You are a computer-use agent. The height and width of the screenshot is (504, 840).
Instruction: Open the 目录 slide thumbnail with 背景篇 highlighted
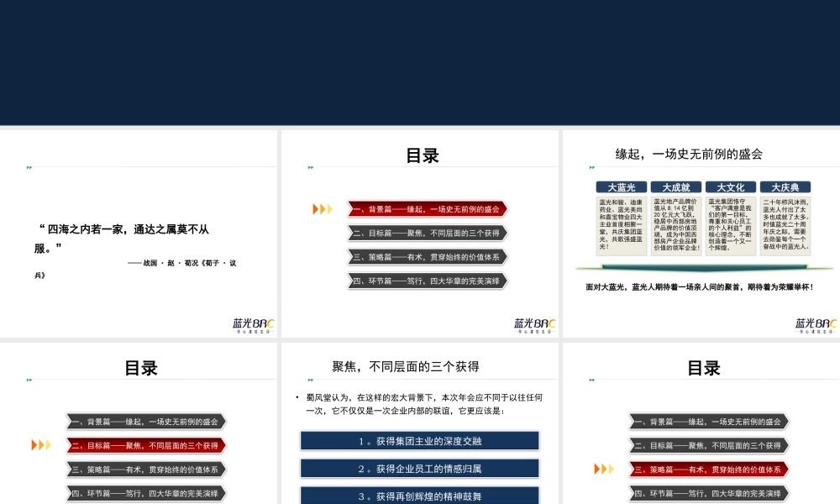420,234
